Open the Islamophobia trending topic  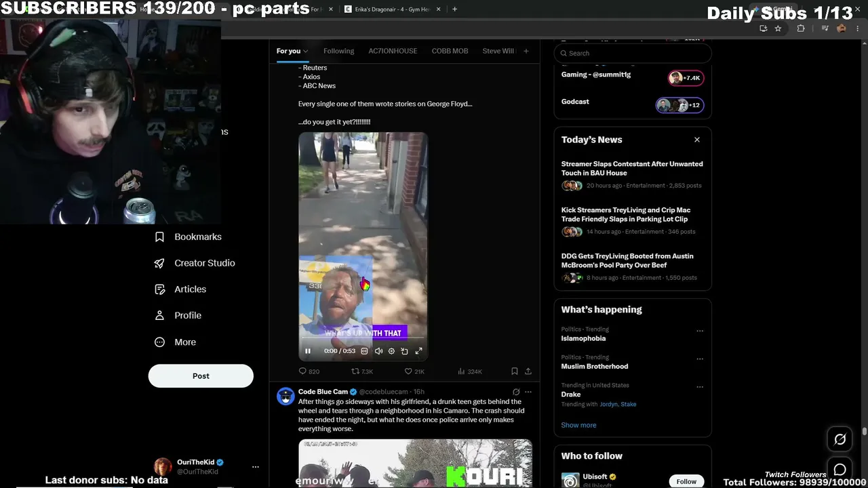pyautogui.click(x=583, y=338)
